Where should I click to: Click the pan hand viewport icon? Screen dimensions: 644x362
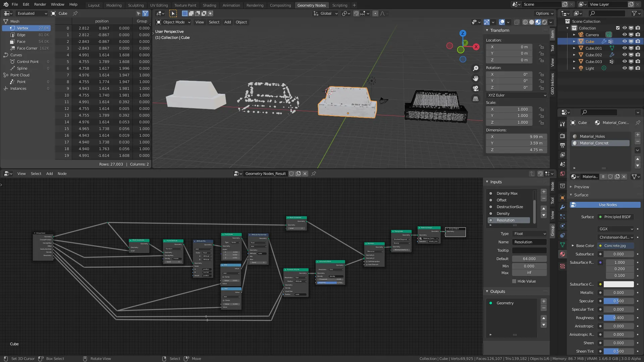[x=476, y=78]
